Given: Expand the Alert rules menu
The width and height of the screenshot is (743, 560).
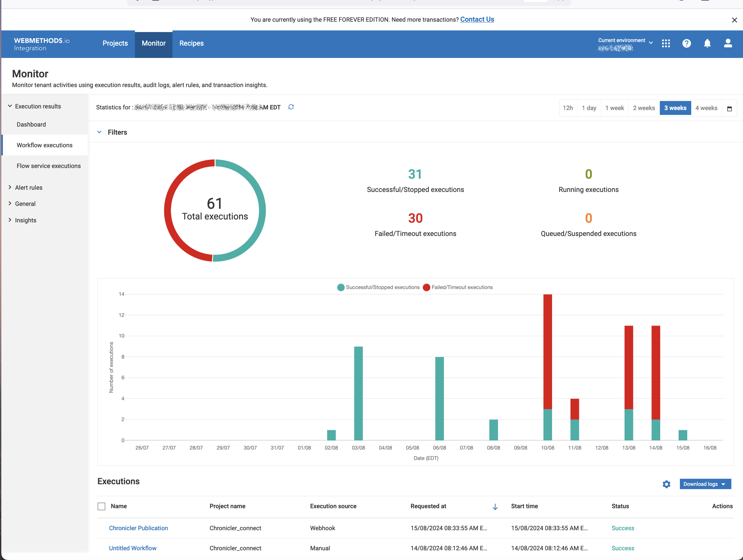Looking at the screenshot, I should [28, 187].
